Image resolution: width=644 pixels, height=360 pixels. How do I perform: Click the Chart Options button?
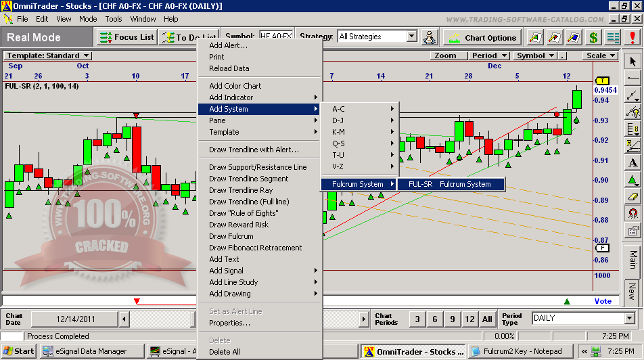coord(483,37)
